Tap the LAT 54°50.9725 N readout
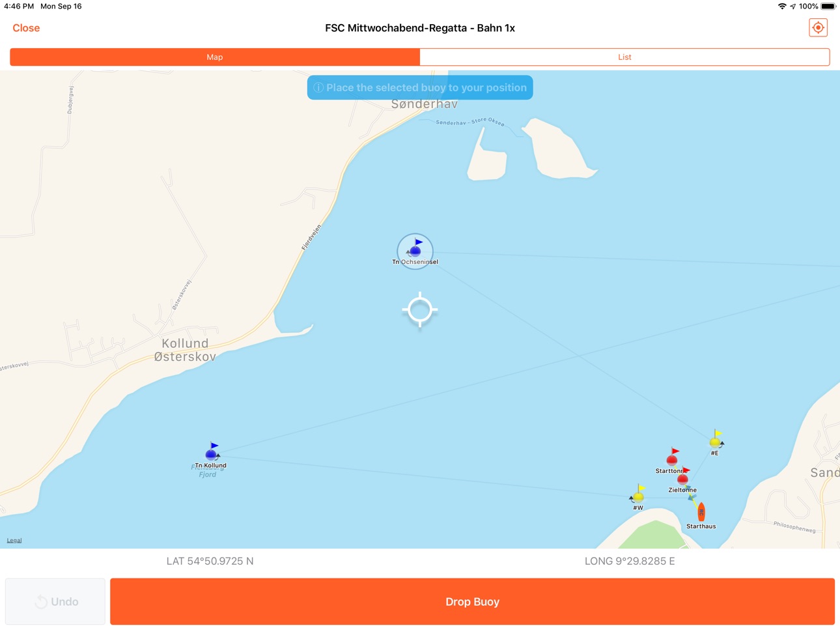This screenshot has height=630, width=840. tap(210, 561)
